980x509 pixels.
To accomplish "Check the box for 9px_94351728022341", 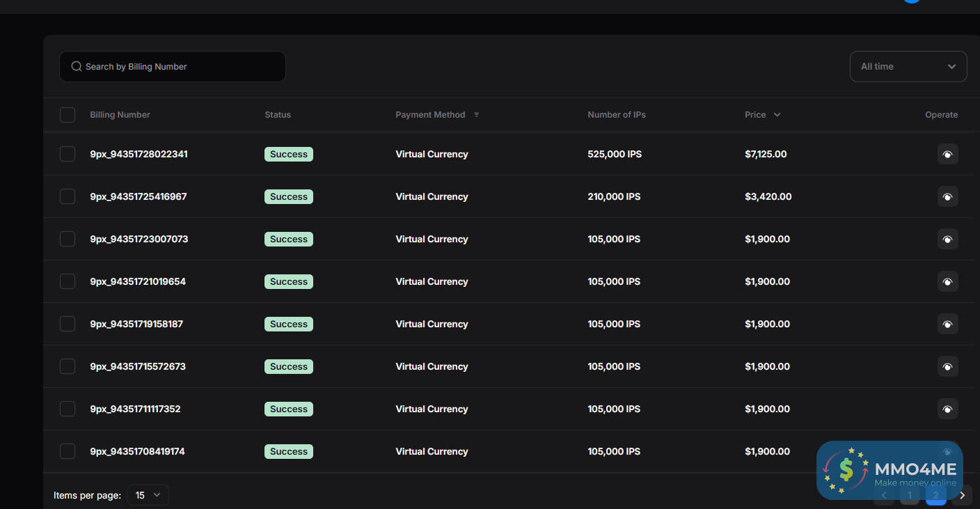I will pos(68,154).
